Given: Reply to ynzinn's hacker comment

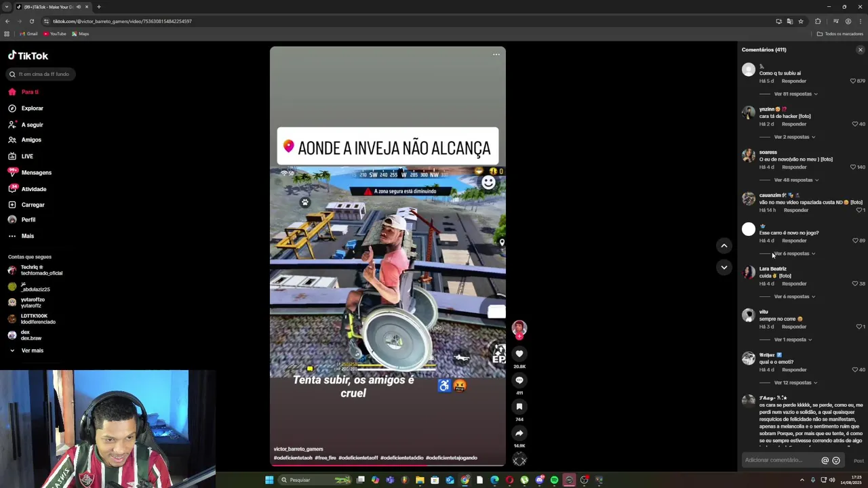Looking at the screenshot, I should point(793,124).
